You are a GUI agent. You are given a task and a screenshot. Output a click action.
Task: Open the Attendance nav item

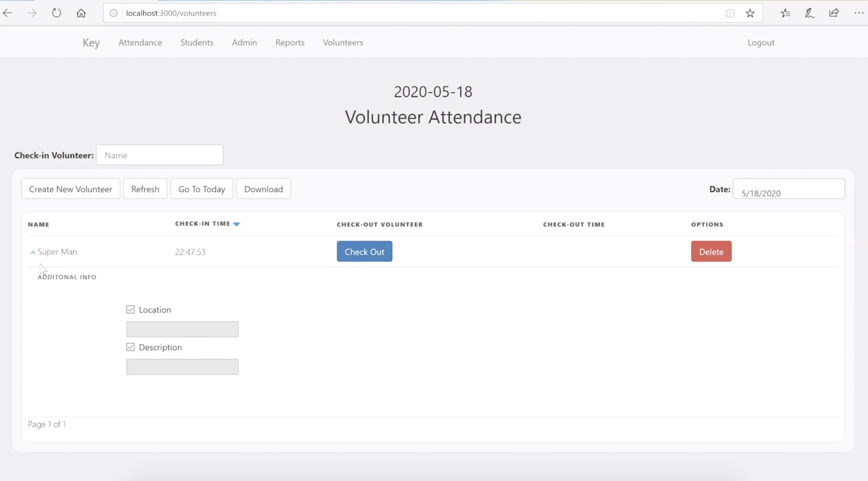coord(140,42)
